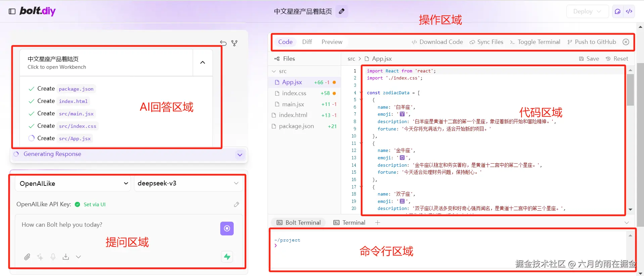Click Sync Files button
Image resolution: width=644 pixels, height=276 pixels.
[x=487, y=42]
